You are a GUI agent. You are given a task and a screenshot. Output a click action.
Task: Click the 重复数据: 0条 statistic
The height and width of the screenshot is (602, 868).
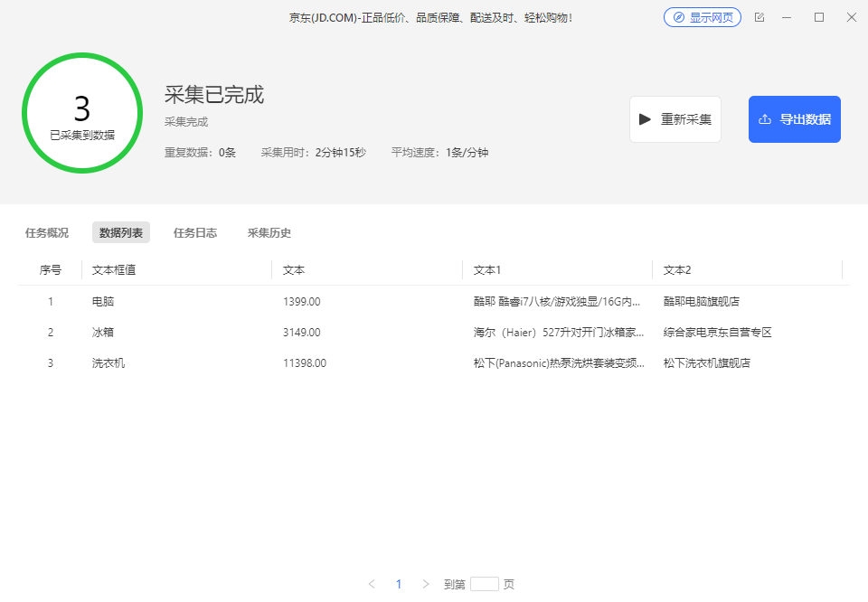tap(200, 152)
